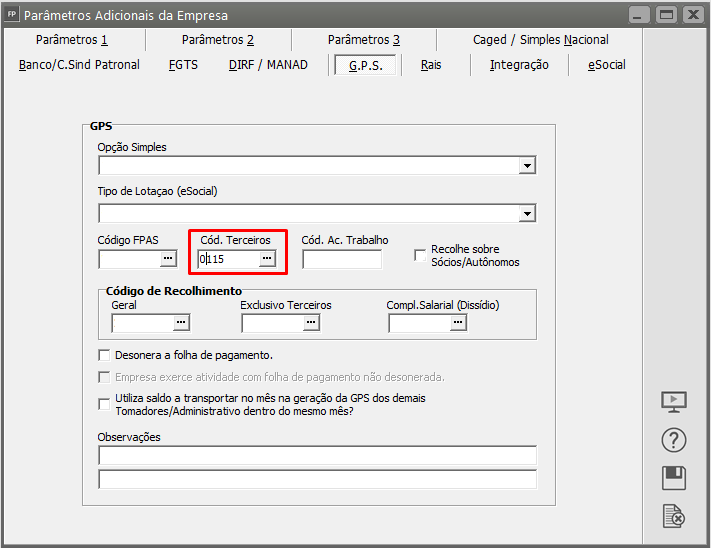The height and width of the screenshot is (548, 711).
Task: Click the Cód. Ac. Trabalho input field
Action: [x=342, y=260]
